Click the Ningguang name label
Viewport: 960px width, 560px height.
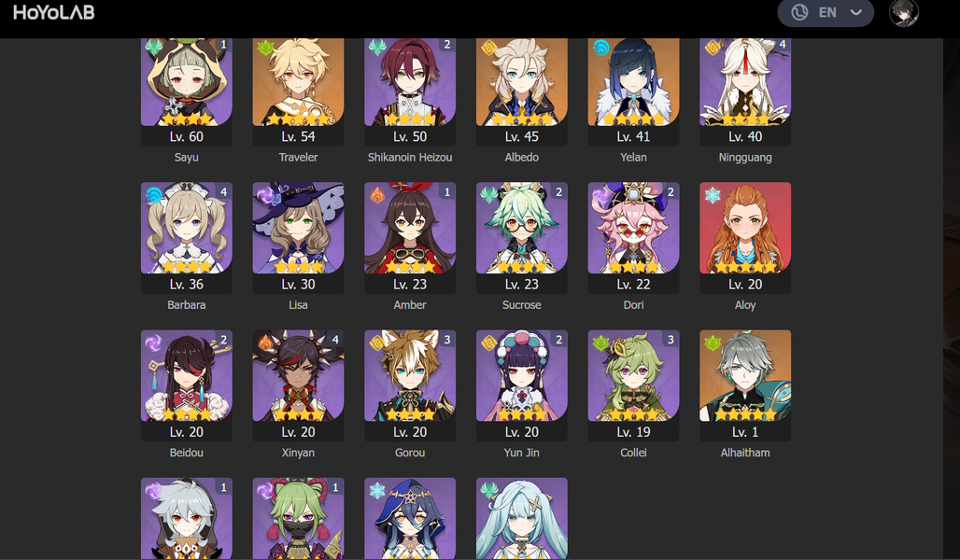point(745,158)
